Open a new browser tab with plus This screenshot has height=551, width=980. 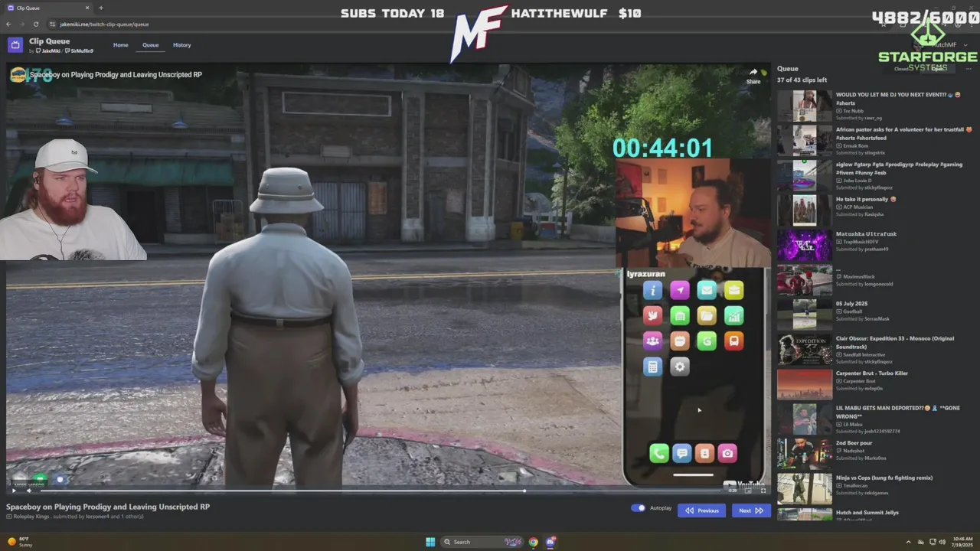pos(101,8)
